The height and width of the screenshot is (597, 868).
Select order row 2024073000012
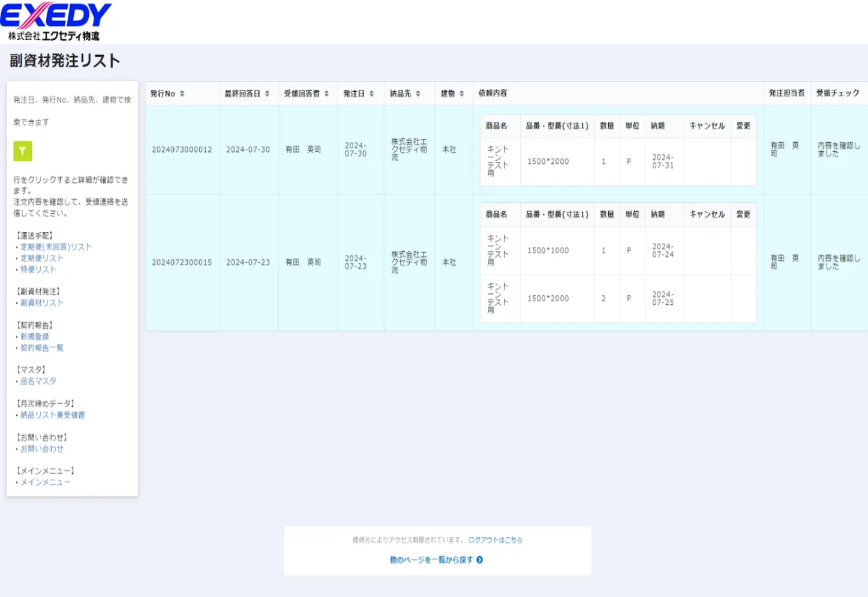[182, 150]
